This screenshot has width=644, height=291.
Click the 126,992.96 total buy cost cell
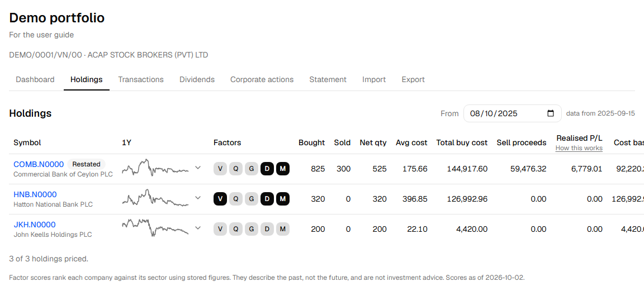coord(467,199)
